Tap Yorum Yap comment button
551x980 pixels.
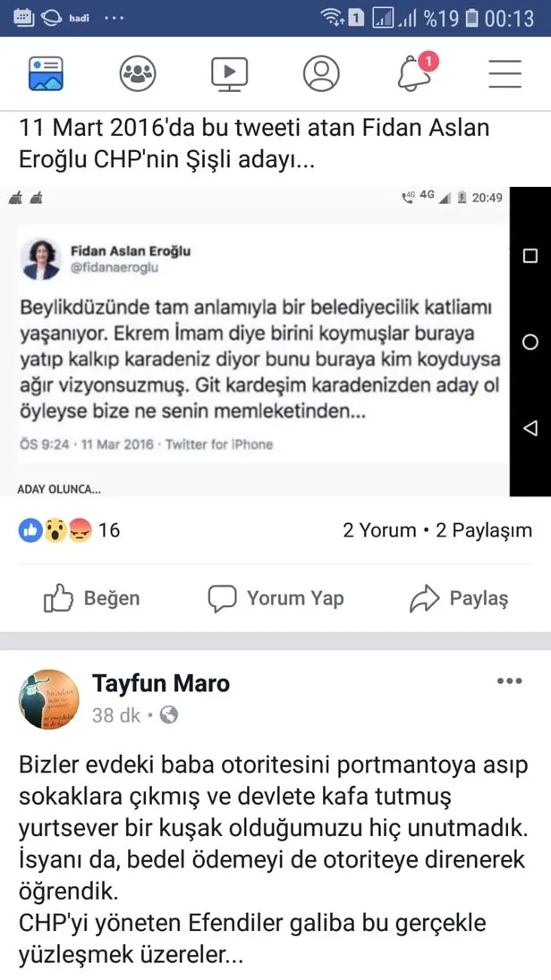[x=275, y=598]
